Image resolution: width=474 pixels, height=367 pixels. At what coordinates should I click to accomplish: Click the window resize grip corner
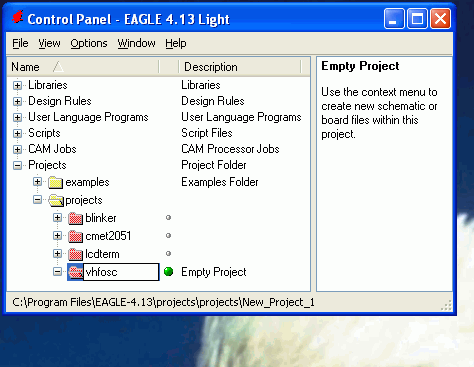click(x=446, y=305)
